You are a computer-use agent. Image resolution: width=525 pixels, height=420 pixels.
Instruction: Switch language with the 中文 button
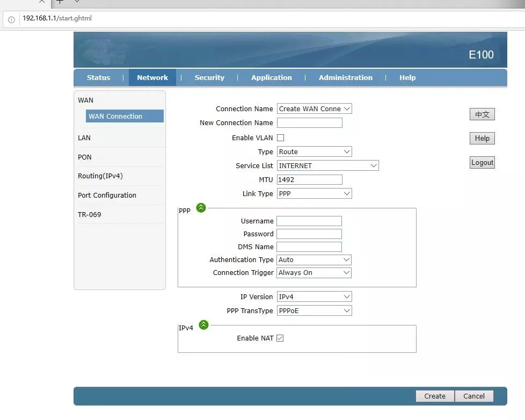pyautogui.click(x=482, y=114)
